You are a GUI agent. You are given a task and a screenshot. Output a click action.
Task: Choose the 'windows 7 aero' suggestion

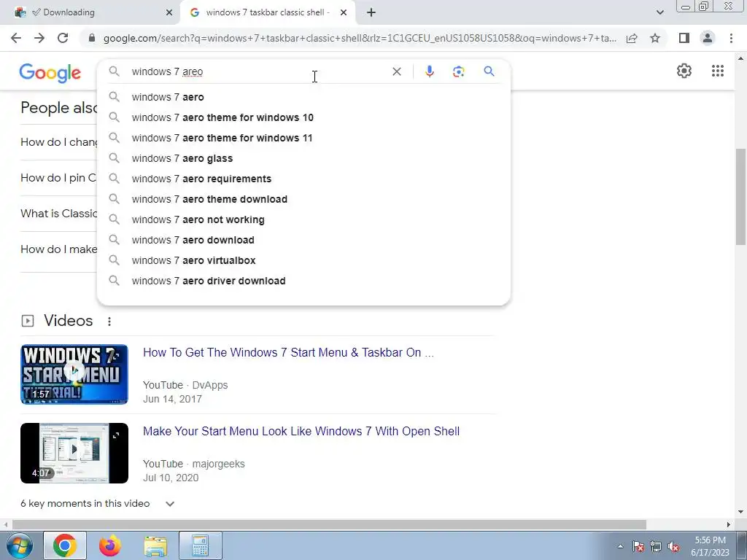(x=303, y=97)
